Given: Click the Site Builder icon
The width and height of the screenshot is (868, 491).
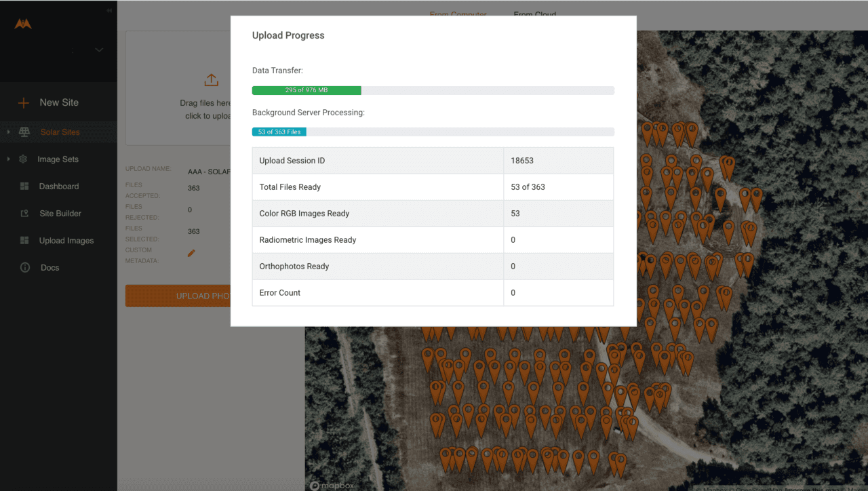Looking at the screenshot, I should click(x=24, y=214).
